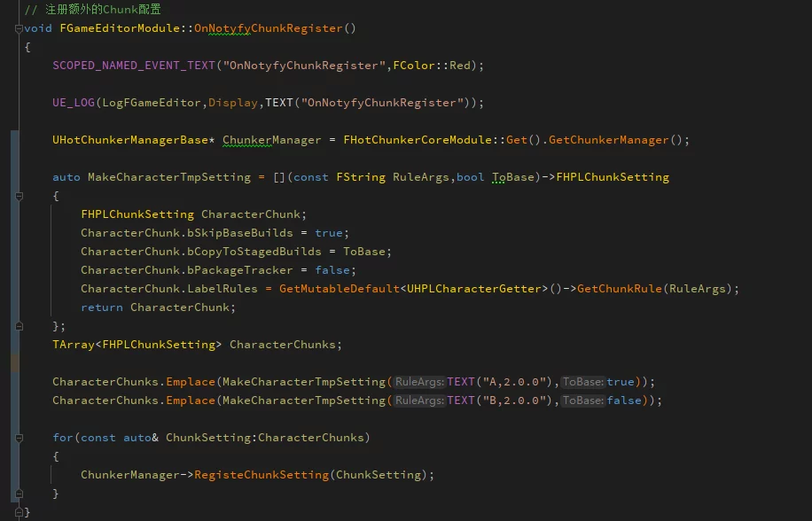Image resolution: width=812 pixels, height=521 pixels.
Task: Click the ToBase parameter in the lambda signature
Action: (x=513, y=177)
